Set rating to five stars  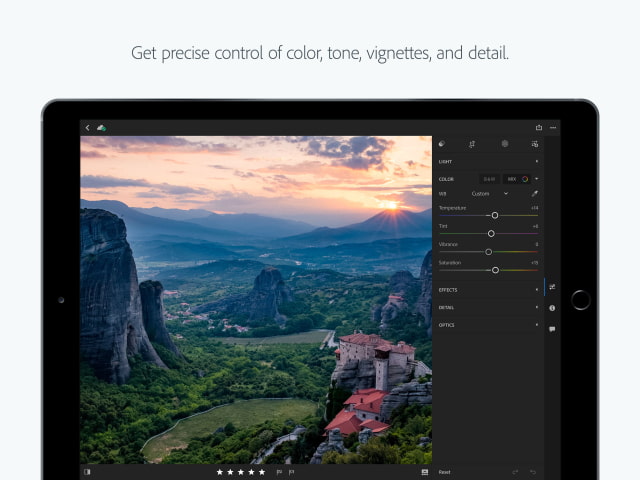click(x=262, y=472)
